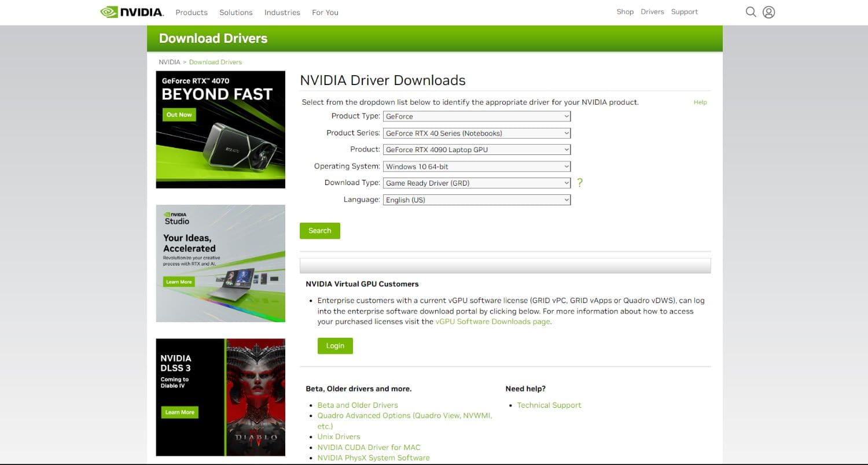
Task: Click the RTX 4070 graphics card image
Action: pyautogui.click(x=241, y=147)
